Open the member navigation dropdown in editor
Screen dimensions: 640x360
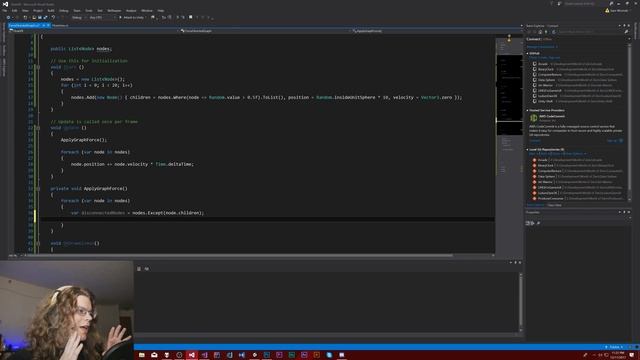tap(437, 31)
